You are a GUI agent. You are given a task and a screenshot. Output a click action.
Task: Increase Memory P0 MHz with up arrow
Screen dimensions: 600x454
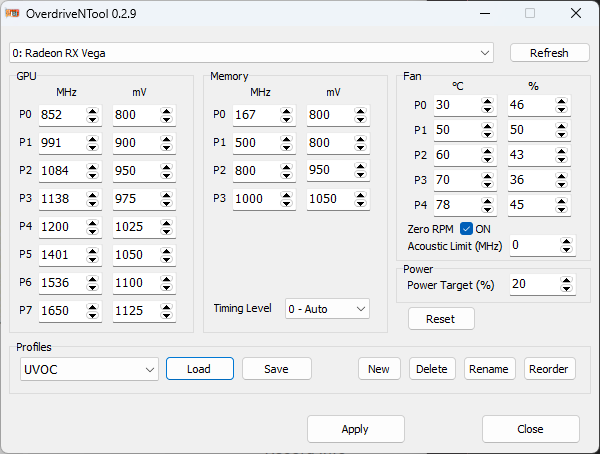[x=286, y=111]
